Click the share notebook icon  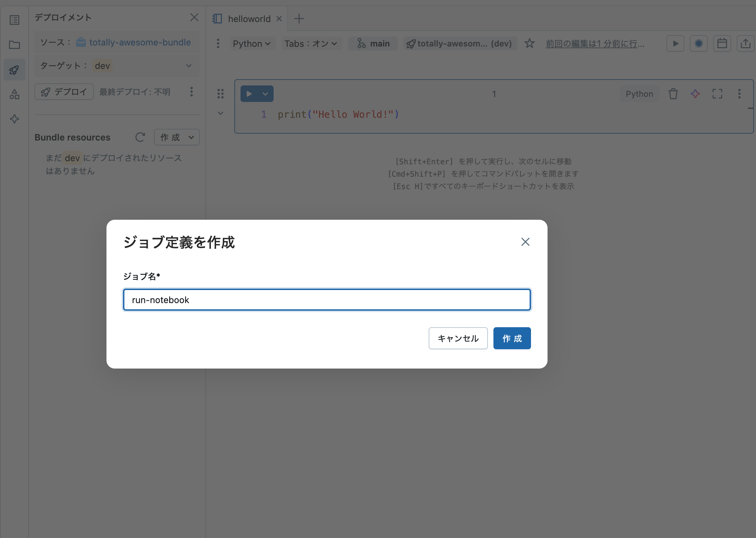pos(746,43)
